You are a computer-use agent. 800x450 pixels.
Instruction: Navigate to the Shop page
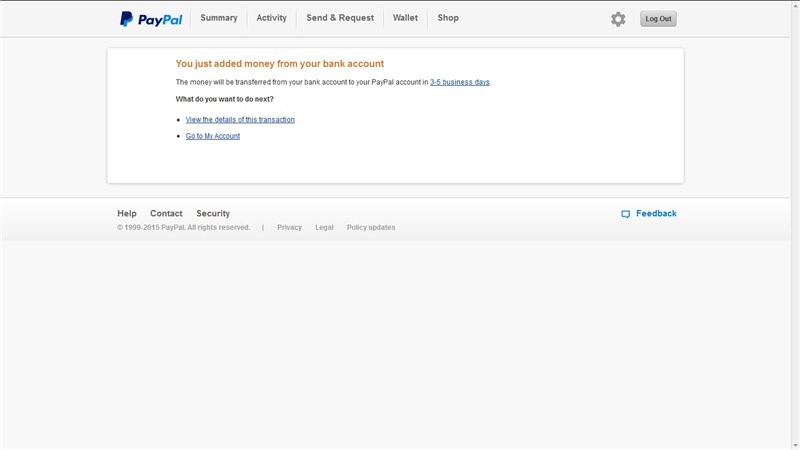point(448,18)
